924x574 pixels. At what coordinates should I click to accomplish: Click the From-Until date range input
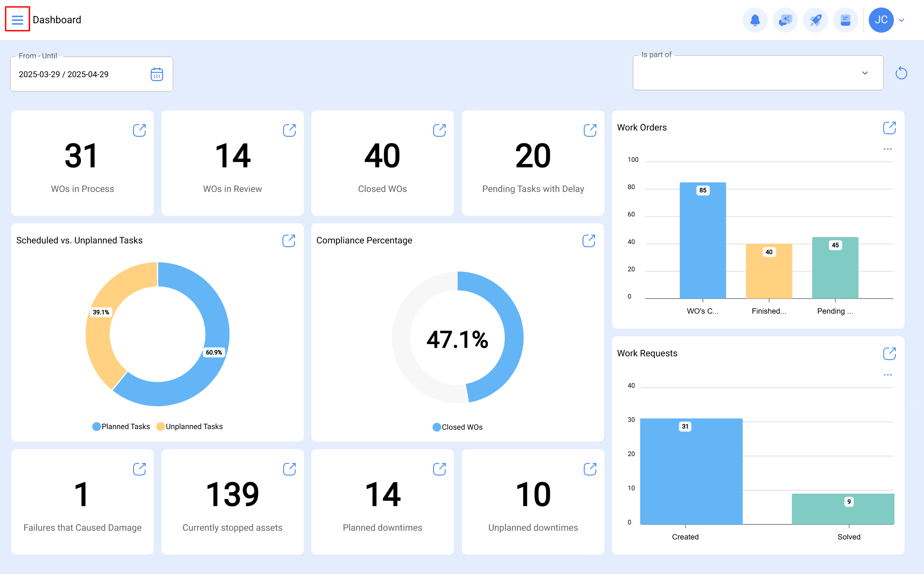pos(76,74)
